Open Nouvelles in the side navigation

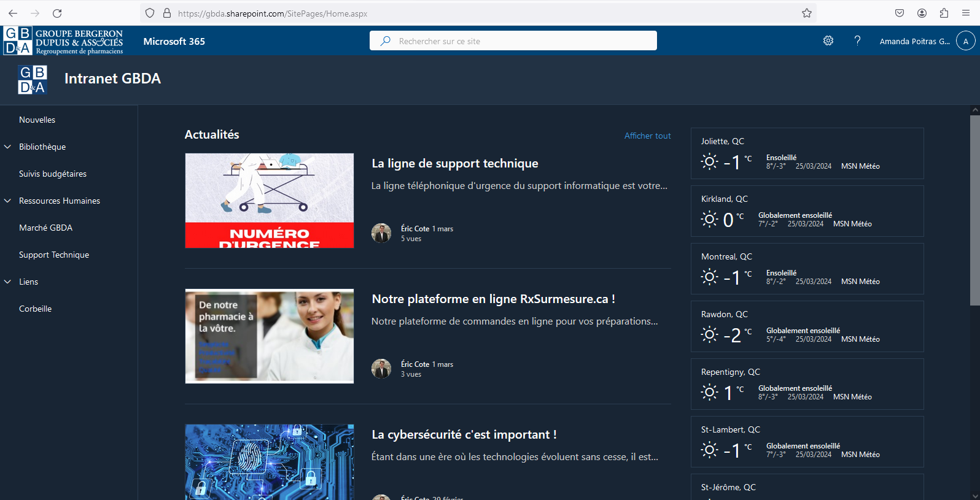(x=37, y=120)
